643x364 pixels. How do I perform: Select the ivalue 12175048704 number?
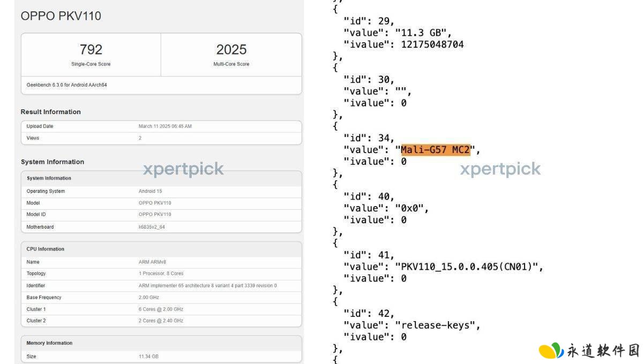(432, 44)
